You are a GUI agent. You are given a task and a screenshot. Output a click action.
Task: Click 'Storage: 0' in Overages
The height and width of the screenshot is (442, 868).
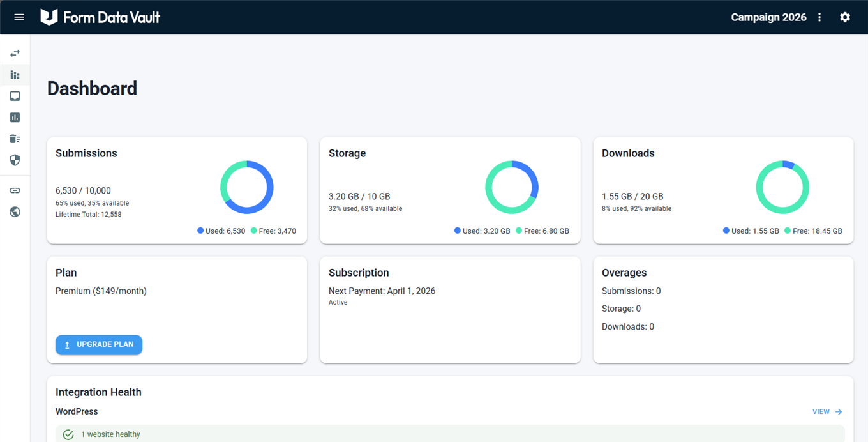(x=621, y=309)
